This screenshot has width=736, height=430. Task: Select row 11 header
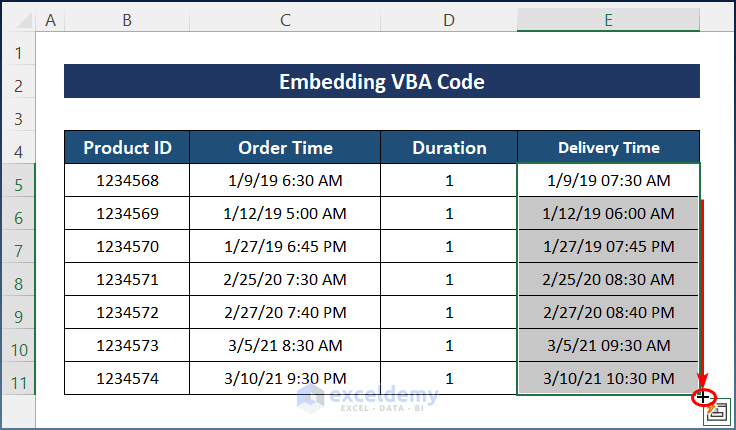click(x=18, y=379)
